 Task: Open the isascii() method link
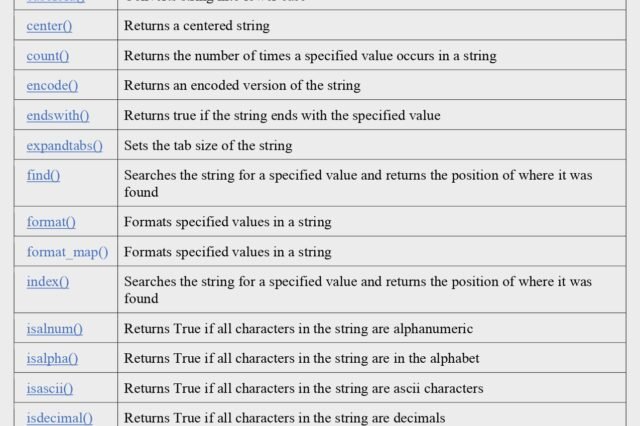coord(50,388)
